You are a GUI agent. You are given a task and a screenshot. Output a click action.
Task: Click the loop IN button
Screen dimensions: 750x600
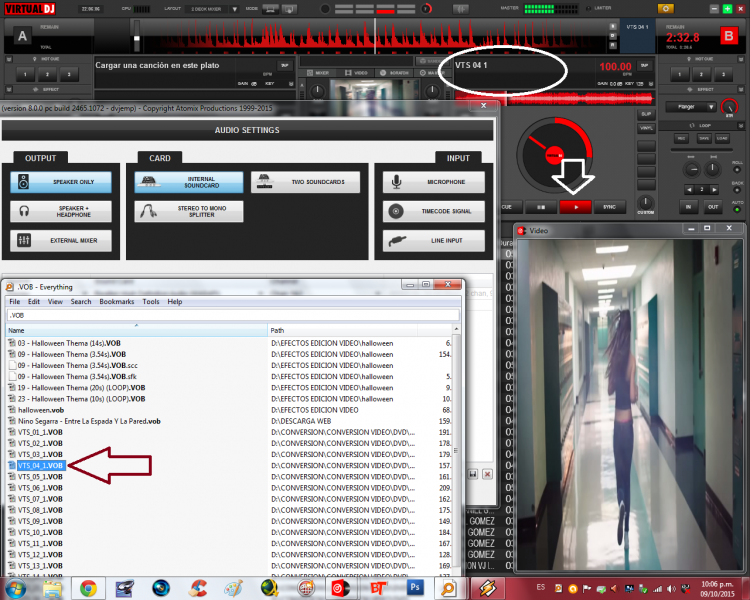coord(688,207)
